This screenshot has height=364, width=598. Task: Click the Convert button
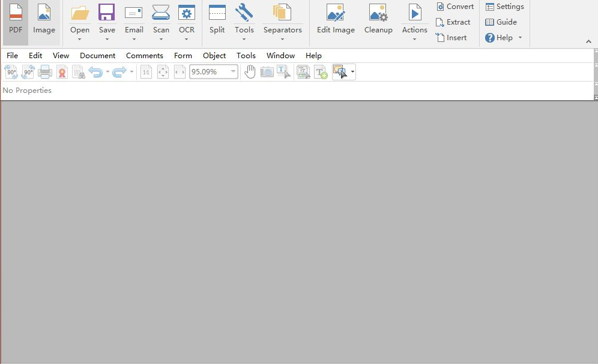point(455,7)
